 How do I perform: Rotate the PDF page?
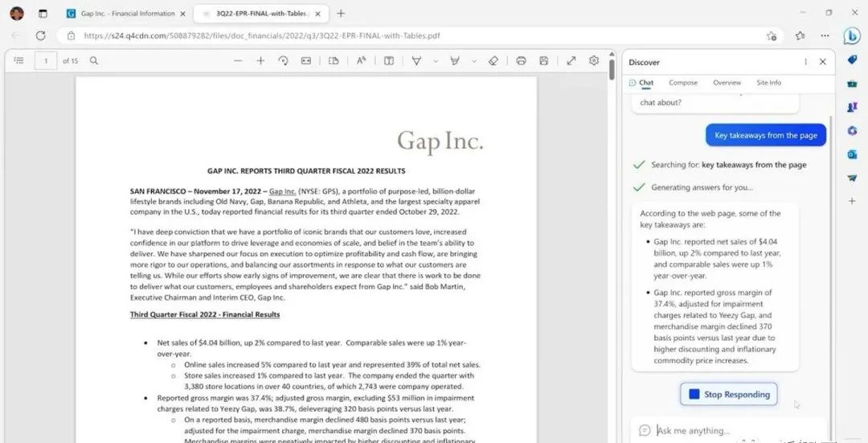tap(283, 61)
